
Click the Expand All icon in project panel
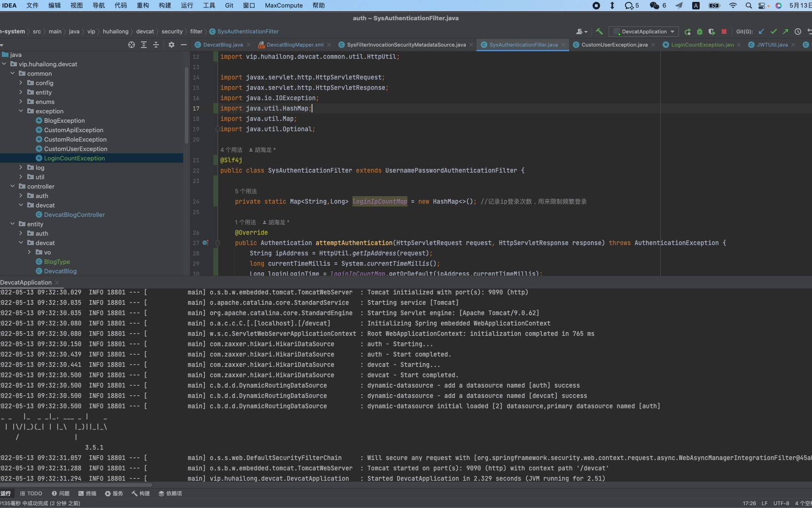tap(144, 45)
